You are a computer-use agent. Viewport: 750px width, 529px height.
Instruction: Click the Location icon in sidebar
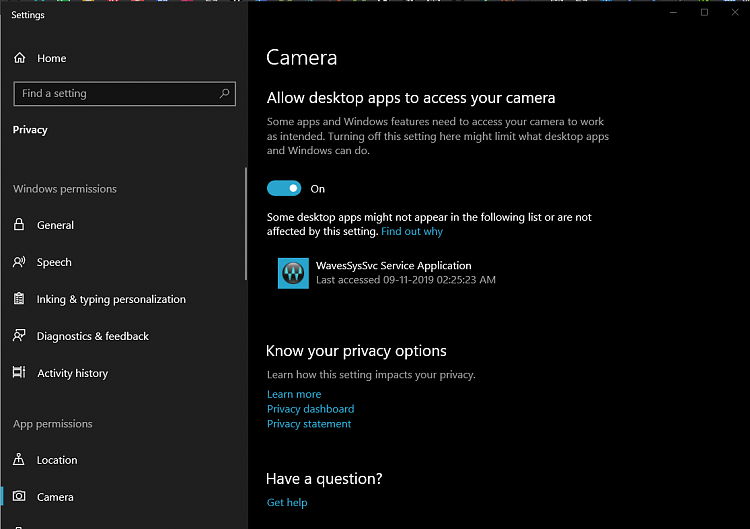(x=19, y=460)
